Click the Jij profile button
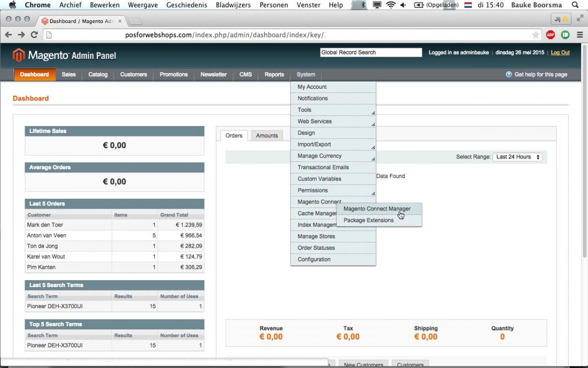This screenshot has width=588, height=368. pyautogui.click(x=561, y=20)
